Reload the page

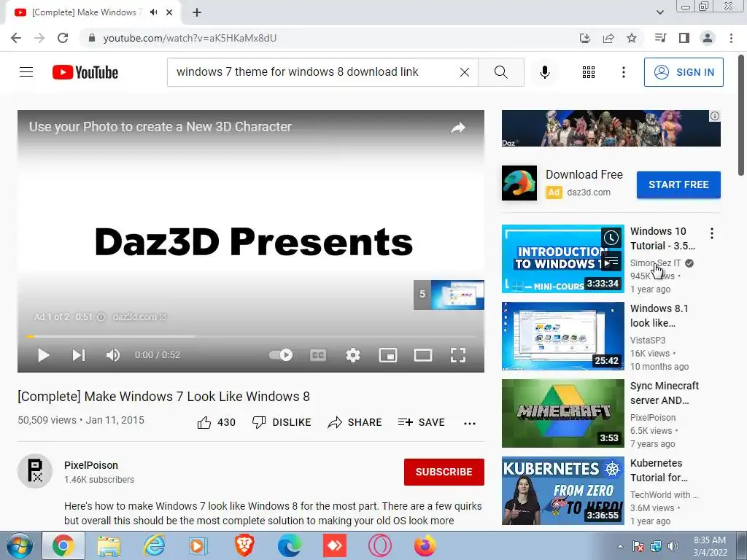(x=63, y=38)
